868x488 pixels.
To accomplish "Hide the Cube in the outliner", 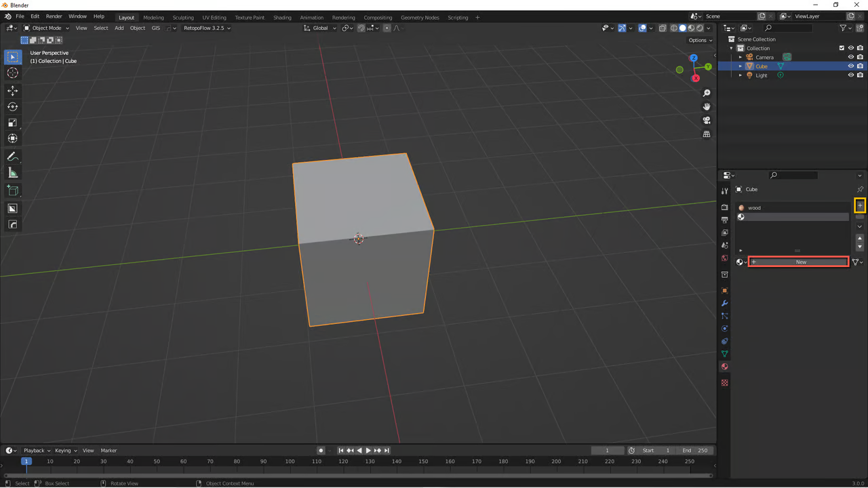I will [x=851, y=66].
